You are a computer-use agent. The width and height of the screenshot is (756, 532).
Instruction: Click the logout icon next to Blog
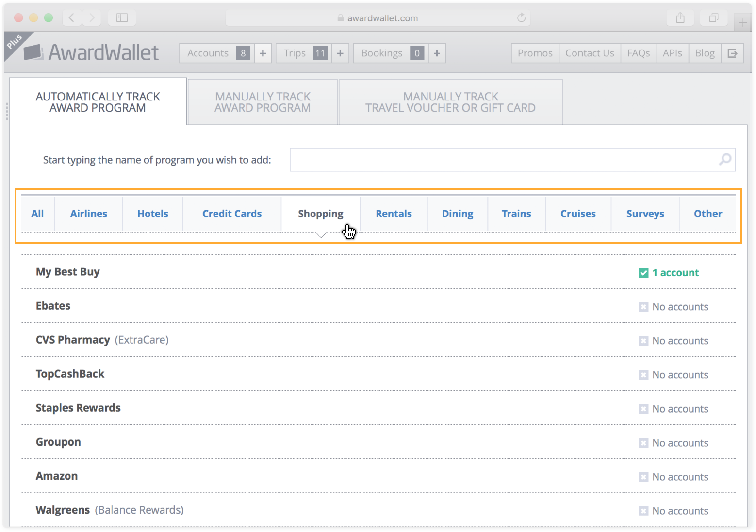coord(732,53)
